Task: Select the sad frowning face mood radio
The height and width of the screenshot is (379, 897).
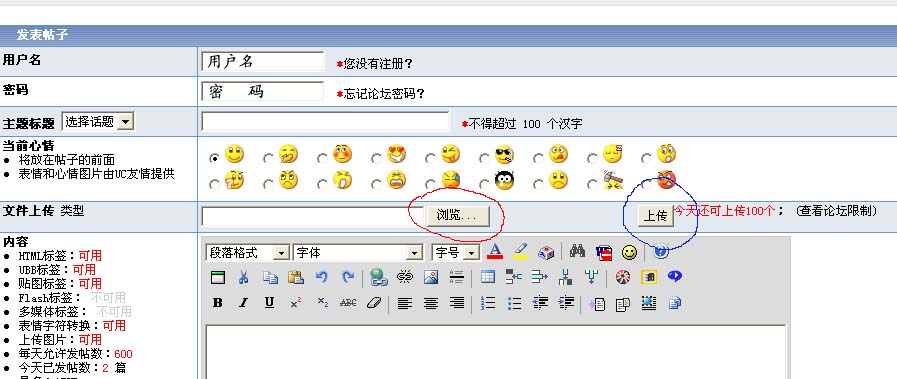Action: 538,185
